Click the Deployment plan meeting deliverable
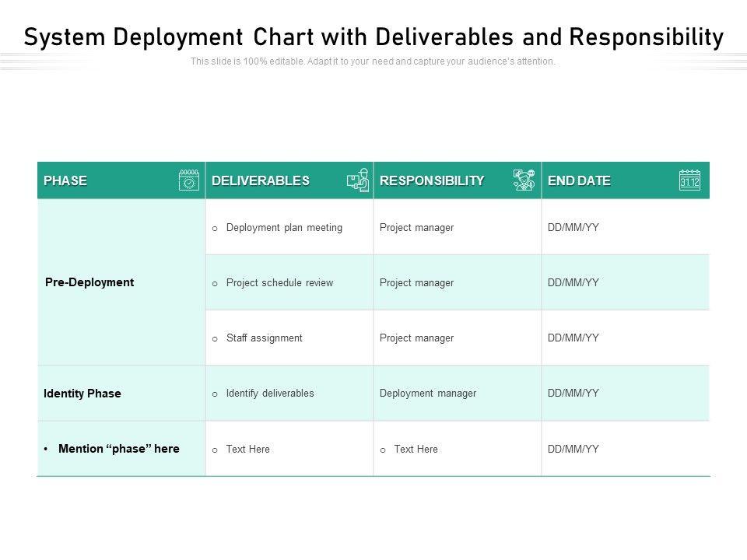The image size is (747, 560). coord(284,228)
